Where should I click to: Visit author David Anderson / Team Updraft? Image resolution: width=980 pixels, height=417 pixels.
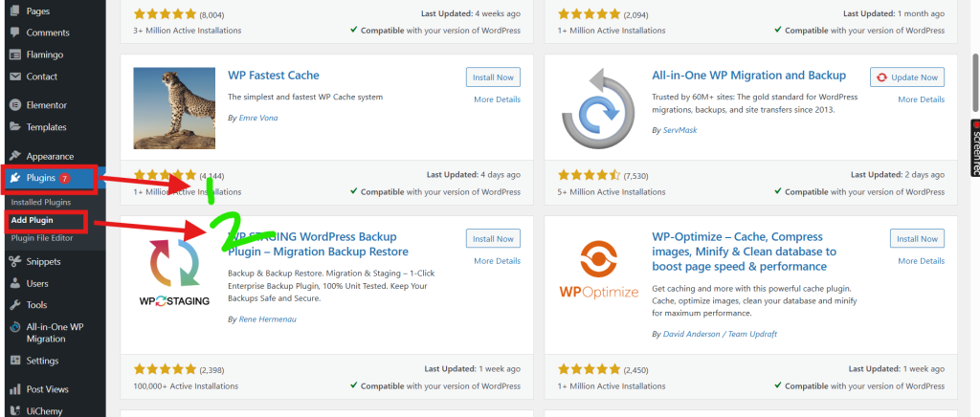[x=720, y=334]
